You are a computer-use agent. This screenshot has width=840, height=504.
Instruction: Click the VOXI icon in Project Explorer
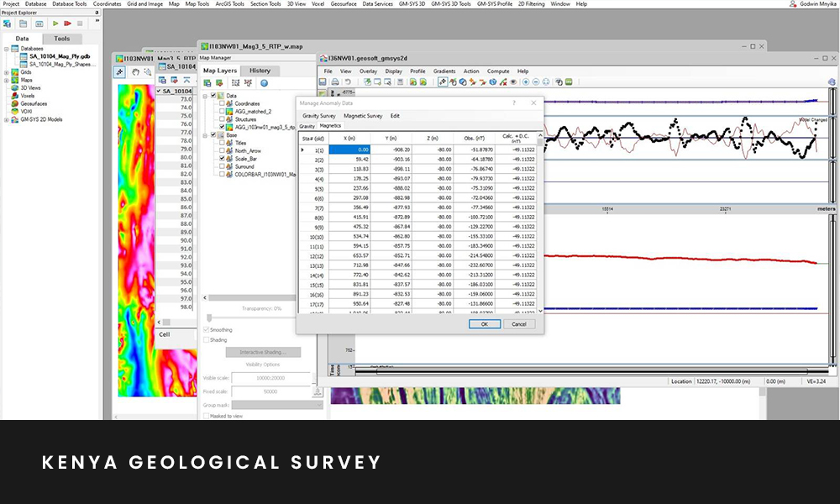click(x=15, y=112)
